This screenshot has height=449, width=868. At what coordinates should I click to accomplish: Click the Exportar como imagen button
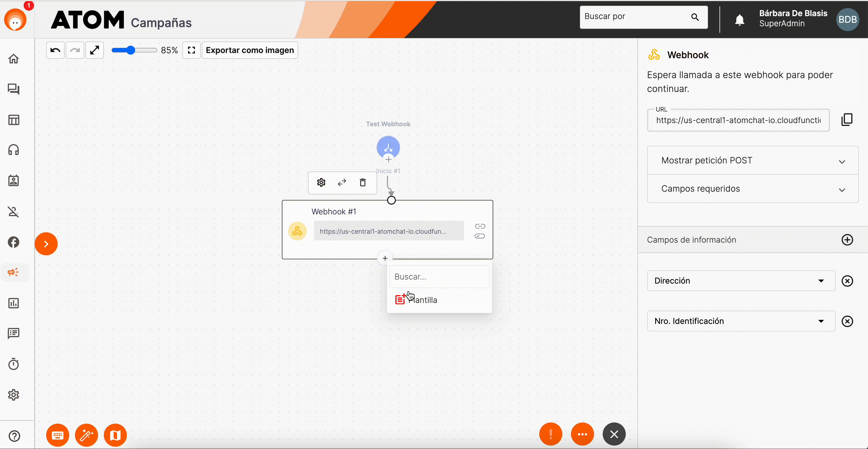[x=250, y=50]
